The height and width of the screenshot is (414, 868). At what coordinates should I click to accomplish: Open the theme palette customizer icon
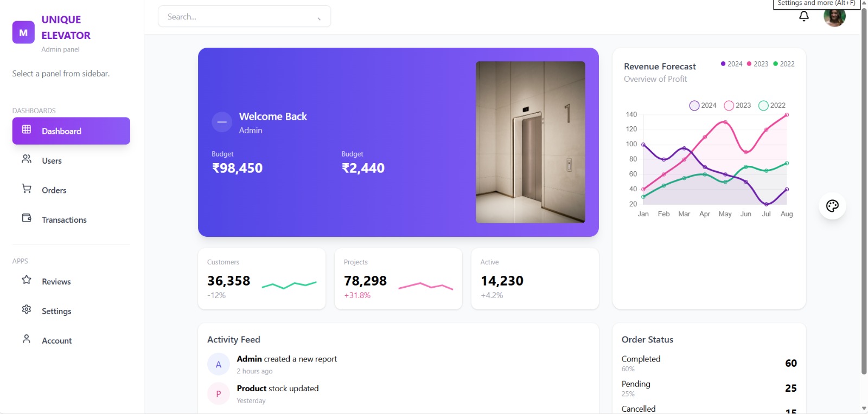(832, 206)
